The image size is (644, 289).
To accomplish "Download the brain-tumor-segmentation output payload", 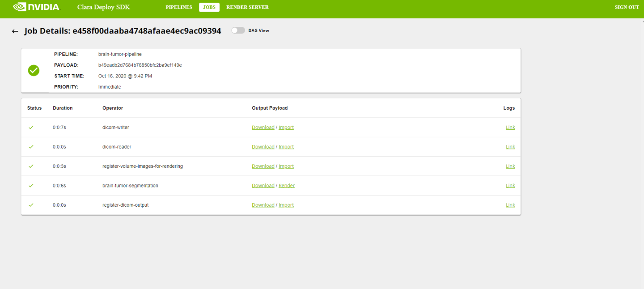I will pyautogui.click(x=263, y=186).
